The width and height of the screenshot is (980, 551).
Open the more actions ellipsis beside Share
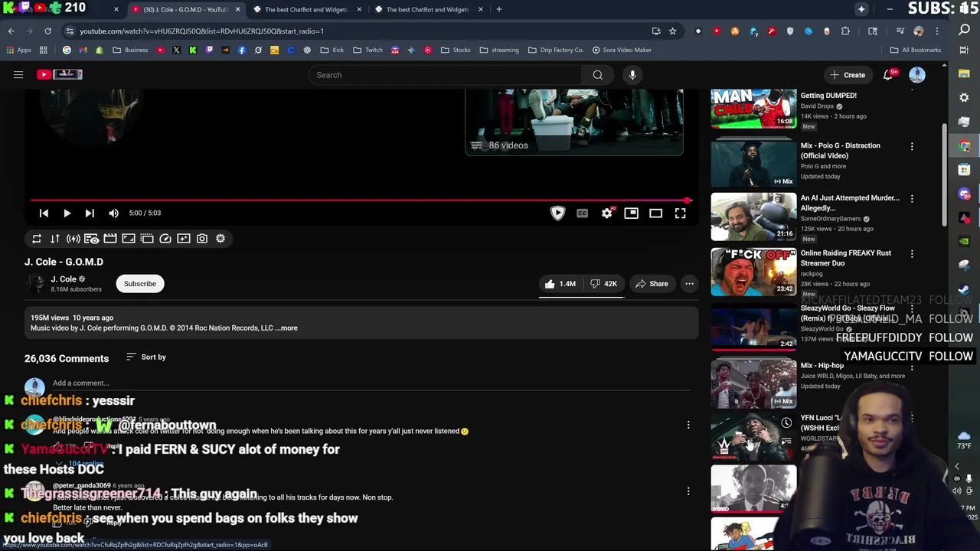coord(689,284)
